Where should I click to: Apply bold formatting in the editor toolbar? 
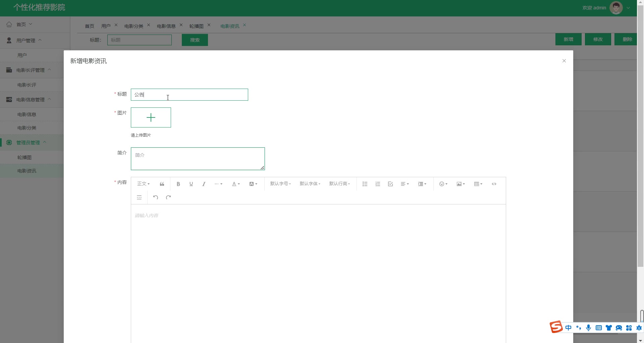(178, 184)
